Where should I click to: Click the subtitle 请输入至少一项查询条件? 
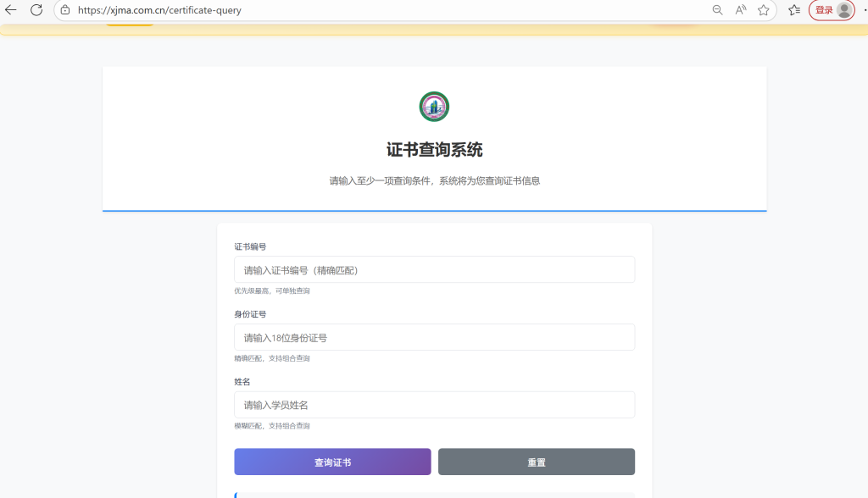[x=434, y=180]
